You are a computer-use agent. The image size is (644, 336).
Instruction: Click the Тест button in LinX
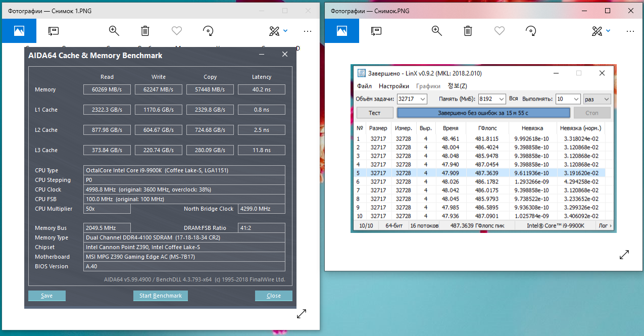pos(375,113)
